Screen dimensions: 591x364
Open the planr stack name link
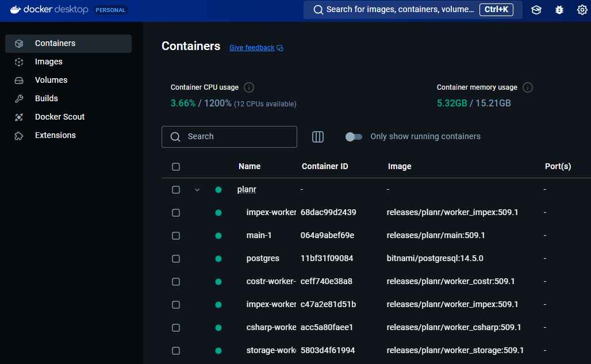click(247, 190)
